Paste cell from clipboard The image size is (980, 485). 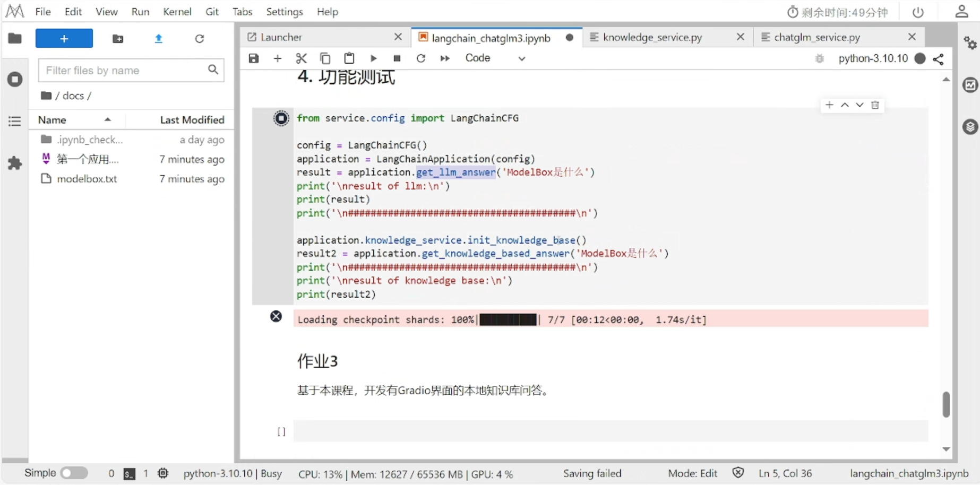tap(349, 58)
